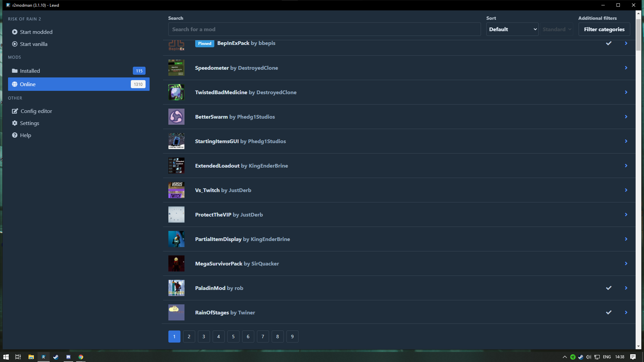The width and height of the screenshot is (644, 362).
Task: Click inside the mod search field
Action: [x=324, y=29]
